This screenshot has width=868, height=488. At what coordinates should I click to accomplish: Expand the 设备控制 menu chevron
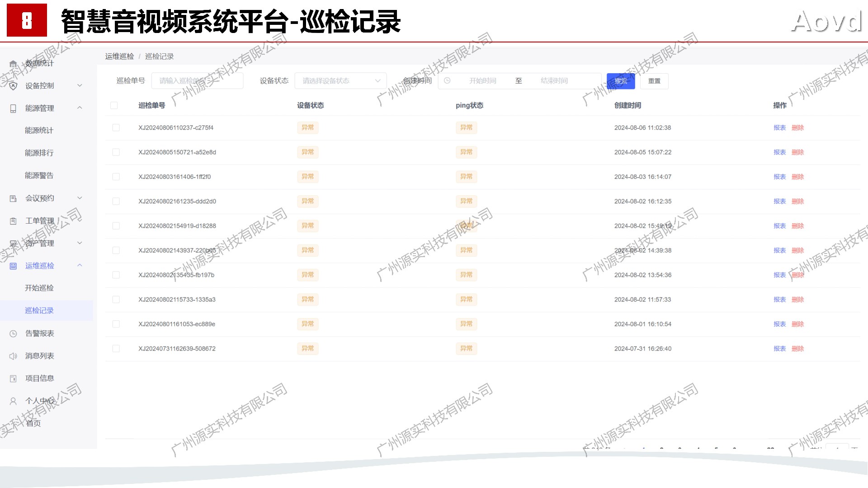[80, 85]
